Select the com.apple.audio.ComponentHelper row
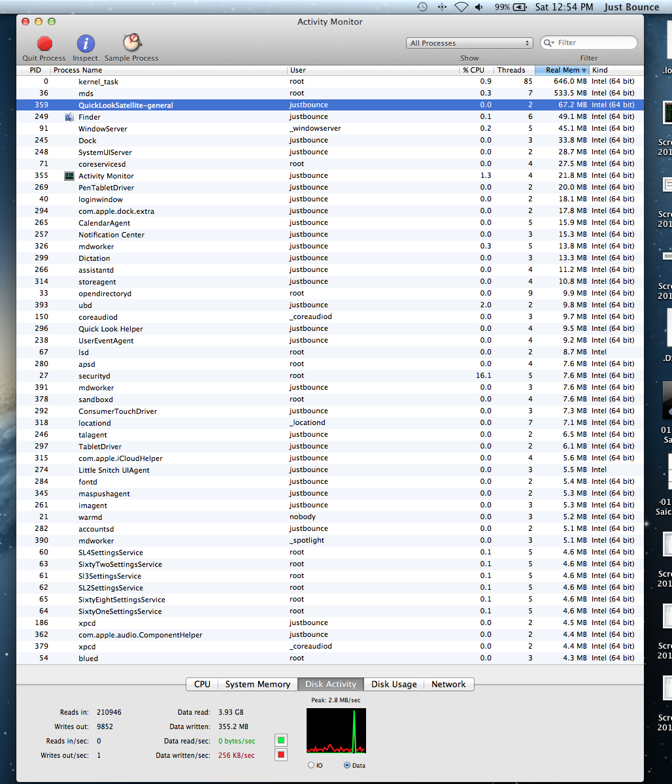Screen dimensions: 672x784 tap(330, 634)
